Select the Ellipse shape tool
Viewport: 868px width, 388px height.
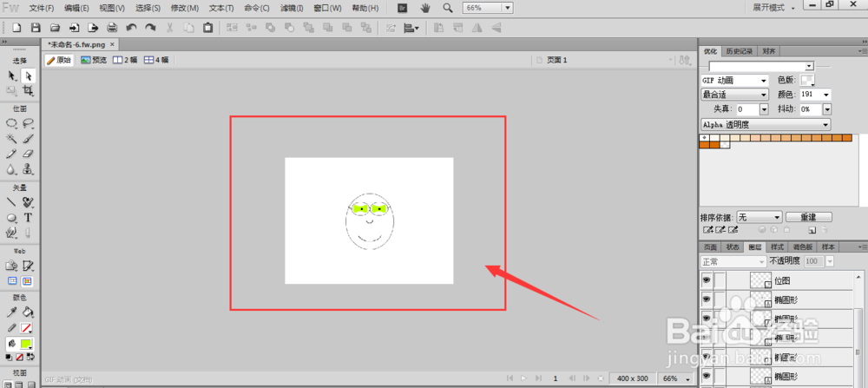(11, 218)
